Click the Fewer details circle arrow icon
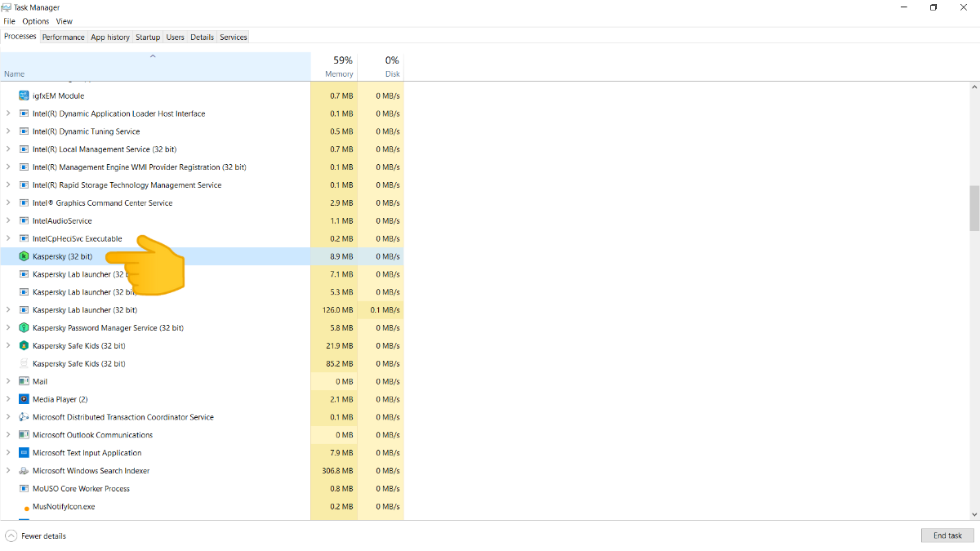Viewport: 980px width, 551px height. [x=11, y=535]
